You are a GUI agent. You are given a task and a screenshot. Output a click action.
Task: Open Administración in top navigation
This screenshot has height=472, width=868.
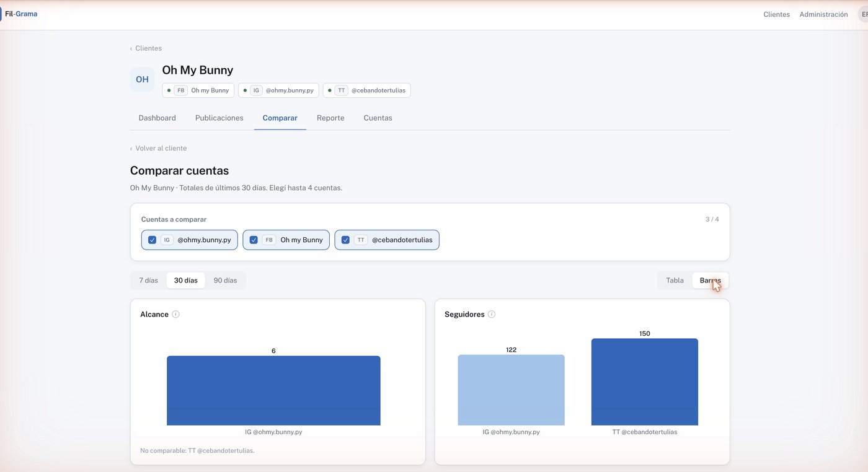coord(823,14)
